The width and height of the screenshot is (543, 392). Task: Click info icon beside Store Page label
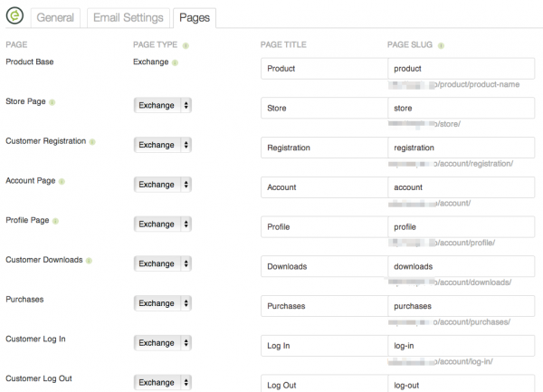pyautogui.click(x=52, y=102)
